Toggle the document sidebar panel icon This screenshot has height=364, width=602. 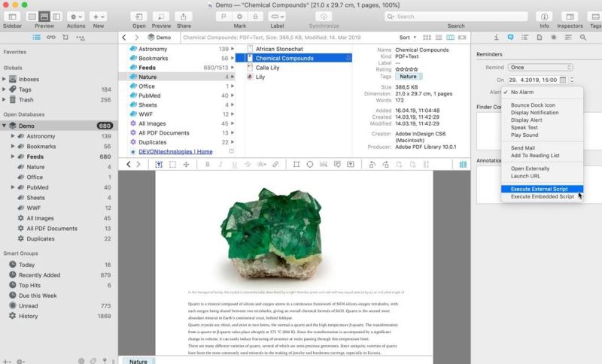click(x=463, y=164)
